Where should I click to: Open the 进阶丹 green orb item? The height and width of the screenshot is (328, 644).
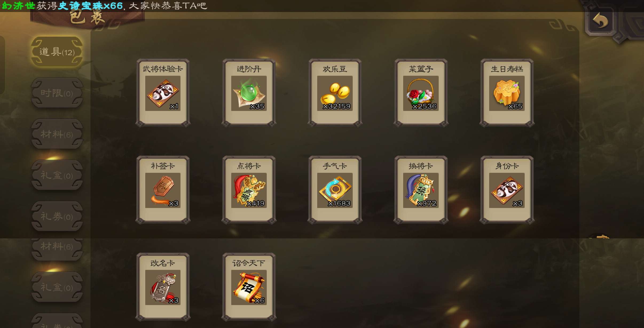(x=249, y=93)
